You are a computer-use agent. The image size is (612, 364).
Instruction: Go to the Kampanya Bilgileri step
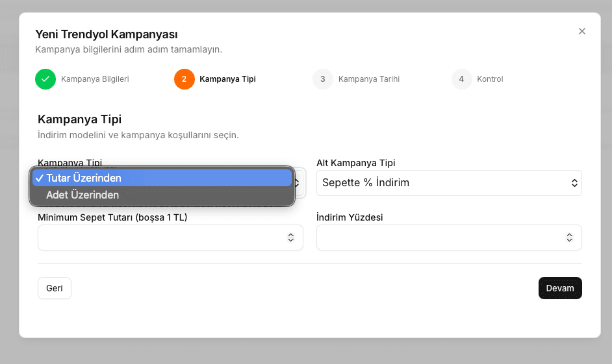pos(95,79)
